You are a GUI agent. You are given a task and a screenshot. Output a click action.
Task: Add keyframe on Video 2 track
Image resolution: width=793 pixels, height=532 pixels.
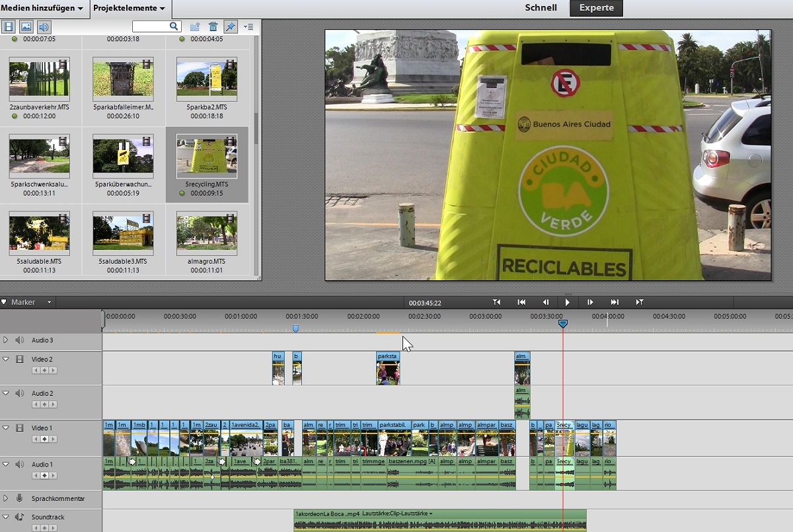pyautogui.click(x=44, y=370)
